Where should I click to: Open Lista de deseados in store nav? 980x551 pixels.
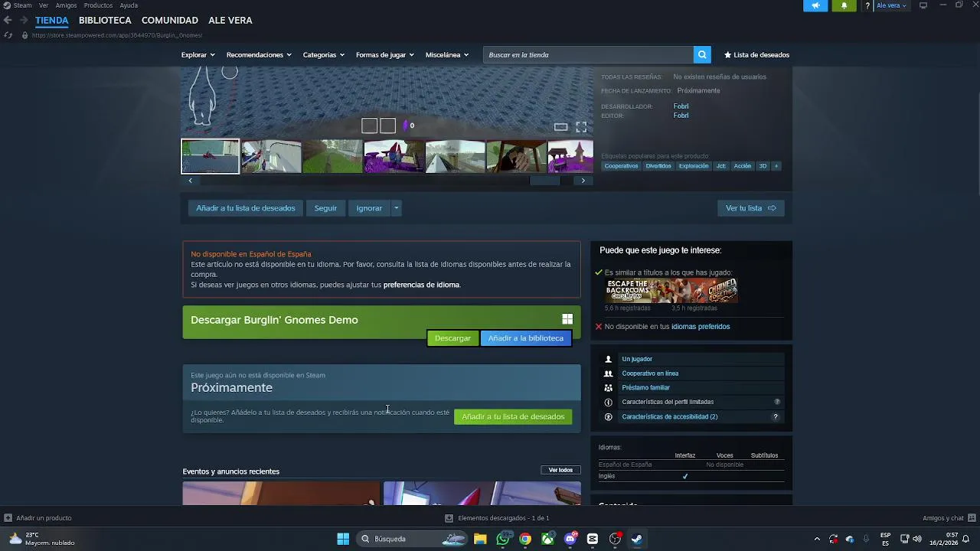pyautogui.click(x=756, y=55)
